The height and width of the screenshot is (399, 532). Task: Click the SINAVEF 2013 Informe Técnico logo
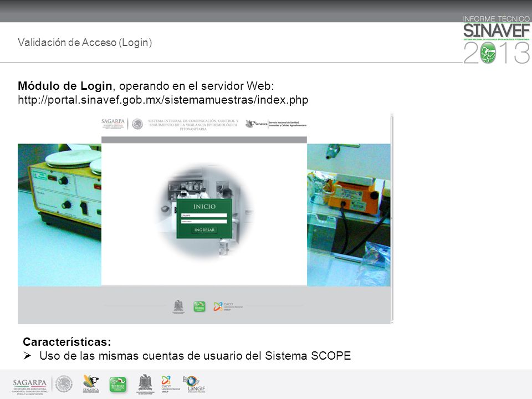pyautogui.click(x=497, y=40)
